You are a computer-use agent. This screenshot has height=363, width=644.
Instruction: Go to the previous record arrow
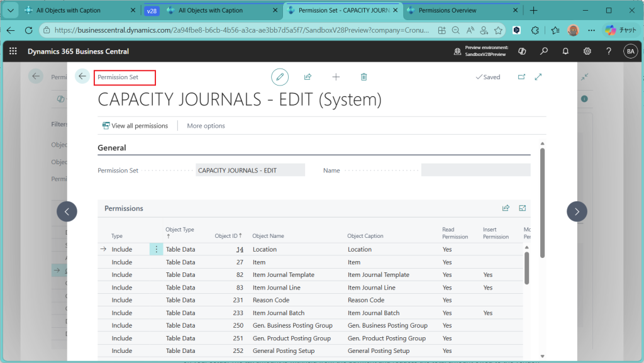67,211
